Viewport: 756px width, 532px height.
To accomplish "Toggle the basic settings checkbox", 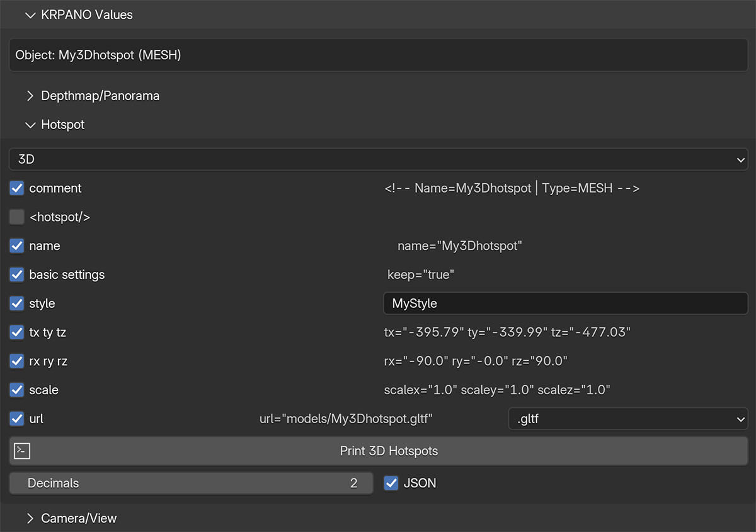I will (17, 274).
